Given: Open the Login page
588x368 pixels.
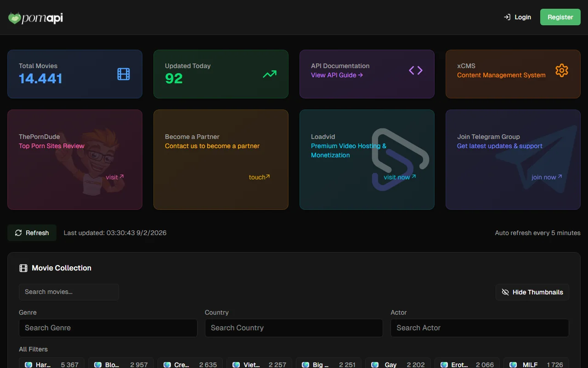Looking at the screenshot, I should [x=517, y=17].
